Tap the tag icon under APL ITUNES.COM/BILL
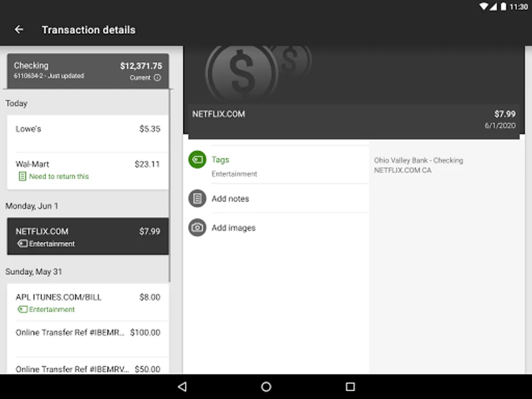Image resolution: width=532 pixels, height=399 pixels. [23, 309]
